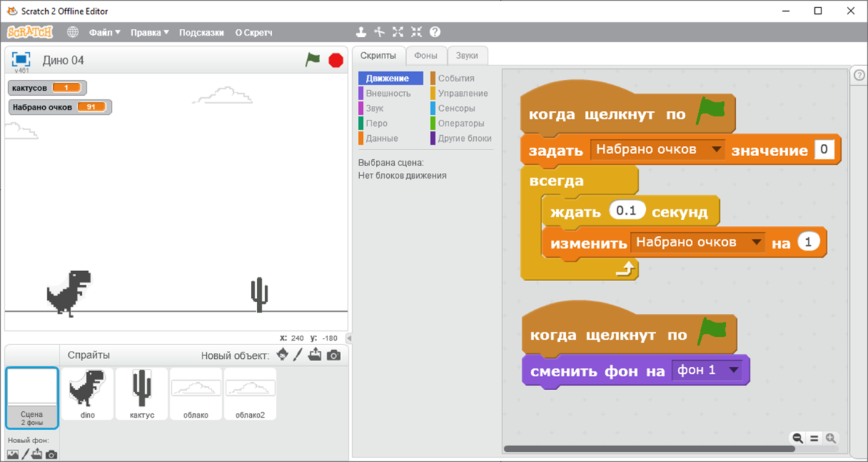Screen dimensions: 868x462
Task: Click the value field 0 in задать block
Action: tap(824, 150)
